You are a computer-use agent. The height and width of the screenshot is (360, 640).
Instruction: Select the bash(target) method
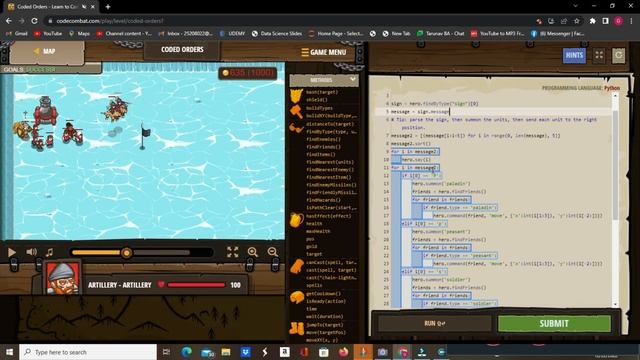coord(322,92)
